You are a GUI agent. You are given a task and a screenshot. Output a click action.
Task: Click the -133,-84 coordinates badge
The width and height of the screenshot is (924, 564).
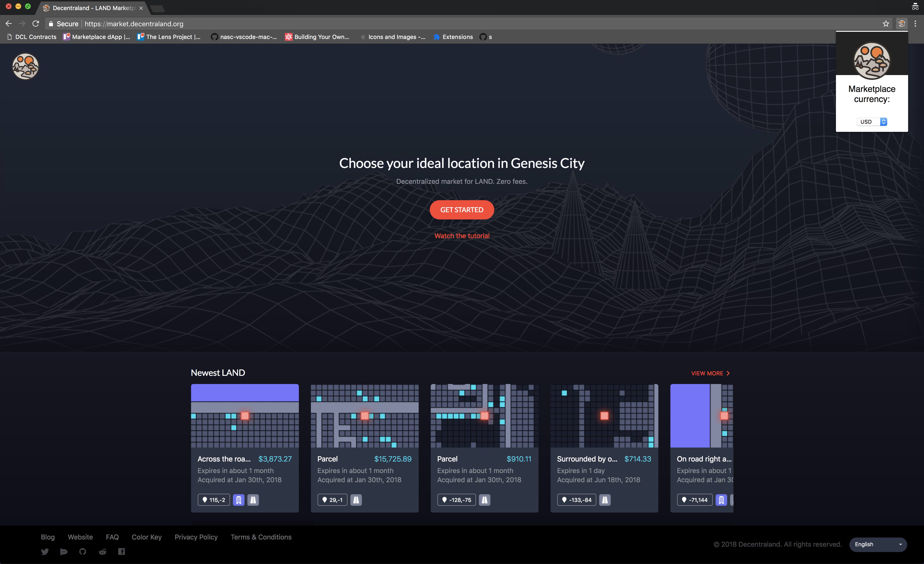pos(576,500)
